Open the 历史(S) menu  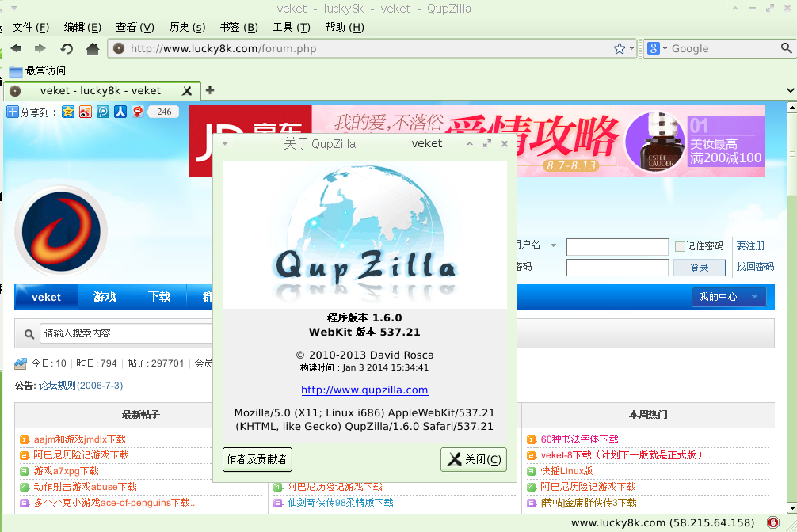point(187,28)
